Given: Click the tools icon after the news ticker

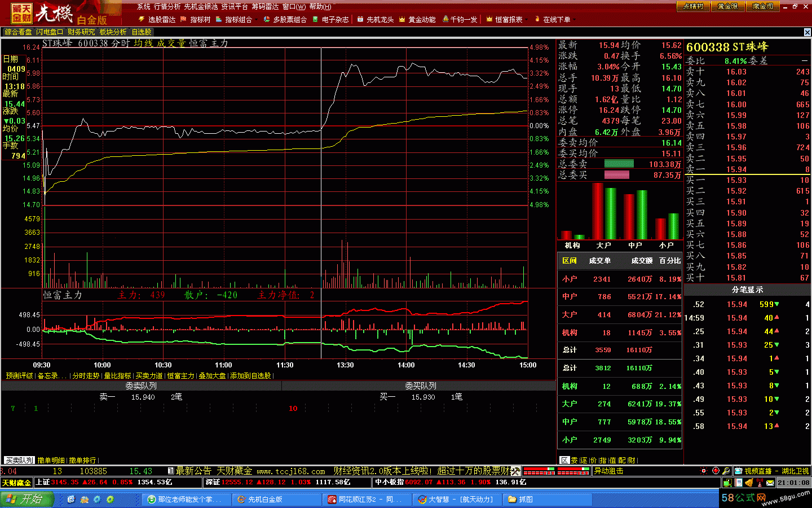Looking at the screenshot, I should (x=515, y=471).
